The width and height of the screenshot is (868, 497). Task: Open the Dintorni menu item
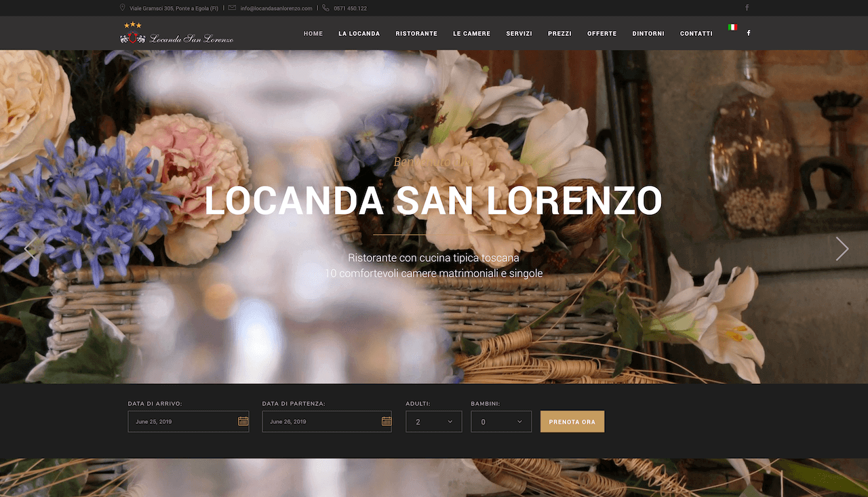click(648, 33)
